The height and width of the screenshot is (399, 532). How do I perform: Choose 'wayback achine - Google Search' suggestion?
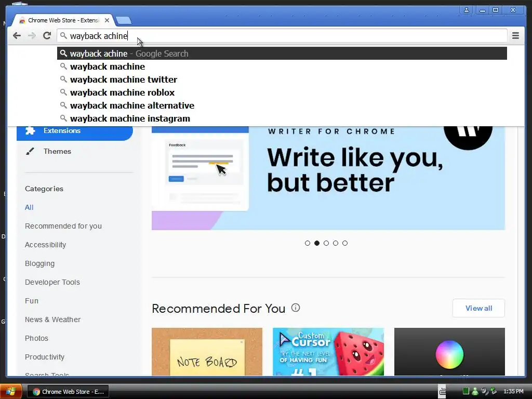[x=282, y=54]
